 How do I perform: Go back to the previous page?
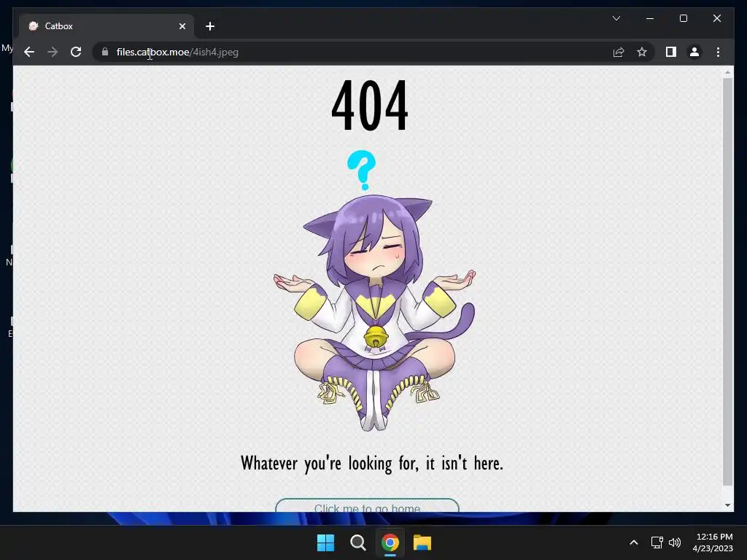tap(29, 52)
